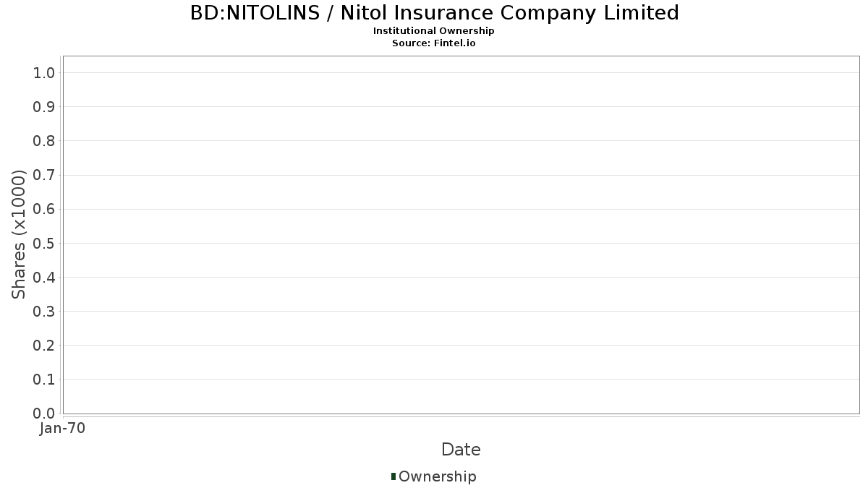Image resolution: width=868 pixels, height=488 pixels.
Task: Select the Institutional Ownership subtitle
Action: [x=434, y=31]
